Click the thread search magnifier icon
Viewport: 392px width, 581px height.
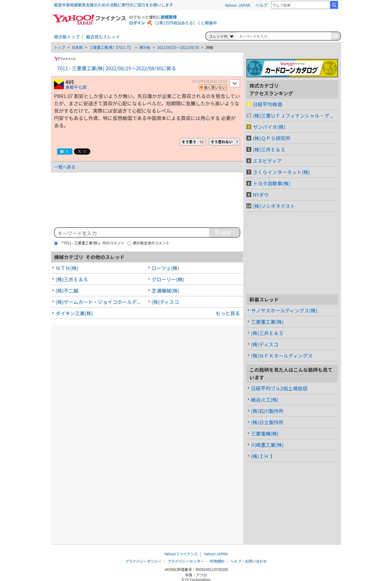[x=336, y=36]
